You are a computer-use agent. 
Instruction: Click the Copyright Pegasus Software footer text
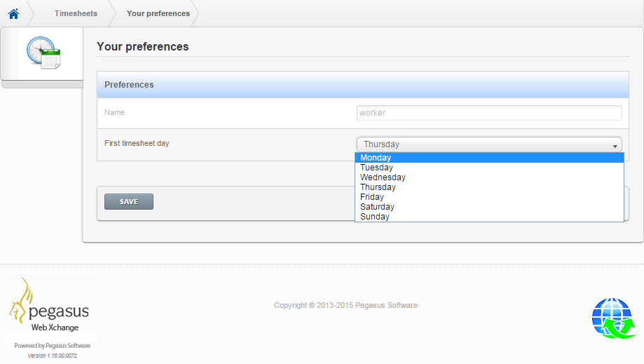345,305
